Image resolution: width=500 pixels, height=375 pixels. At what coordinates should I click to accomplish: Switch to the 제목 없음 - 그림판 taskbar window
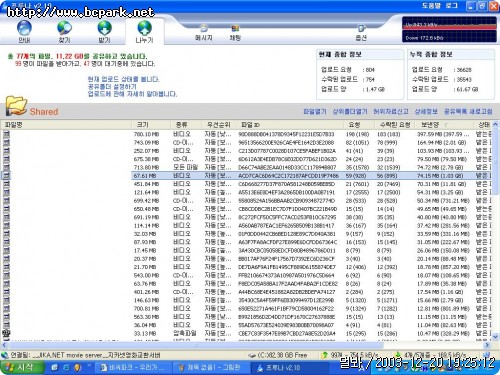pos(211,368)
